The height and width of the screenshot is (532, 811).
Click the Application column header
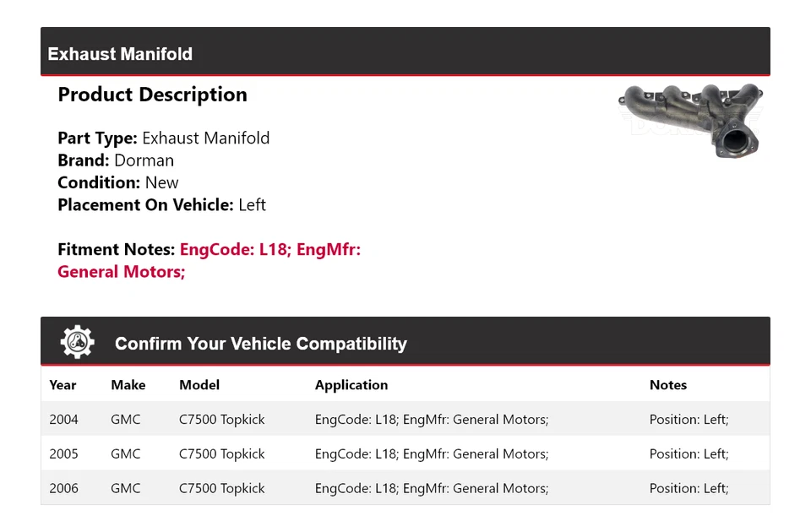pos(351,385)
